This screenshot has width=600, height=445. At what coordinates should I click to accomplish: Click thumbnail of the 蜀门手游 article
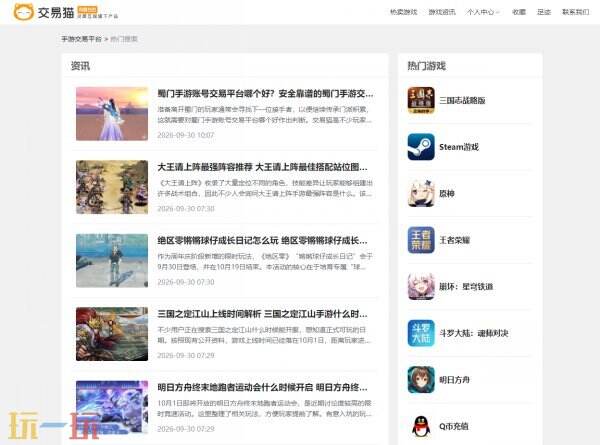tap(112, 114)
